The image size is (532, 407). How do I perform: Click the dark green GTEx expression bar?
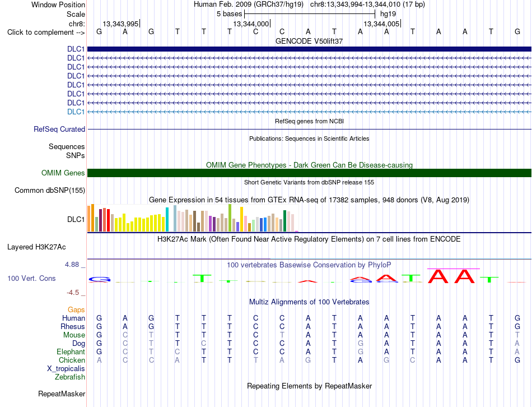pyautogui.click(x=284, y=221)
